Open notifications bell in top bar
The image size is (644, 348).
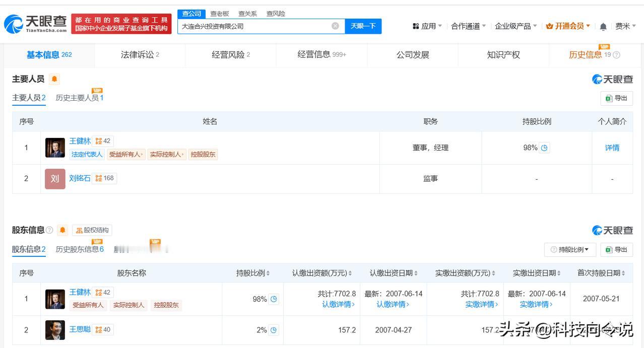coord(603,26)
